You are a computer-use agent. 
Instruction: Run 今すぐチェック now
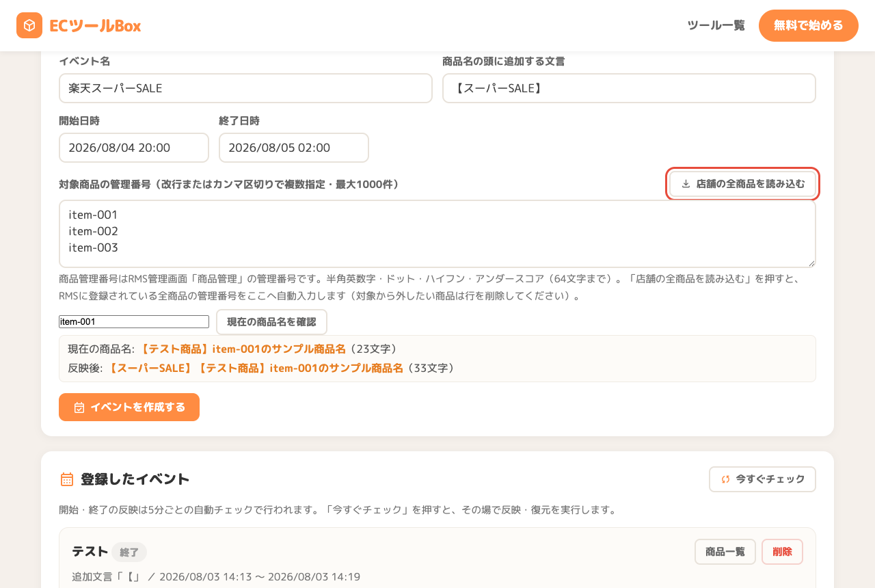tap(762, 479)
